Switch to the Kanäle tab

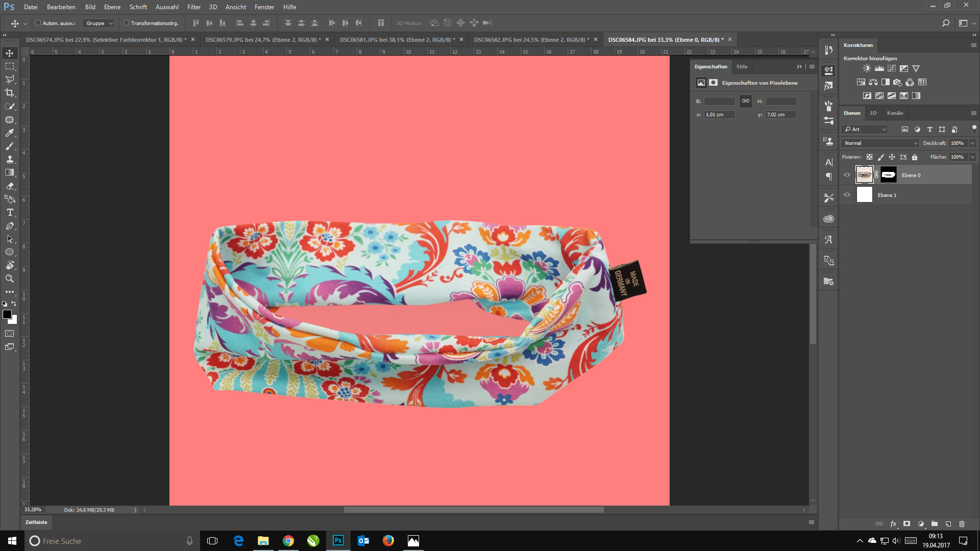895,113
